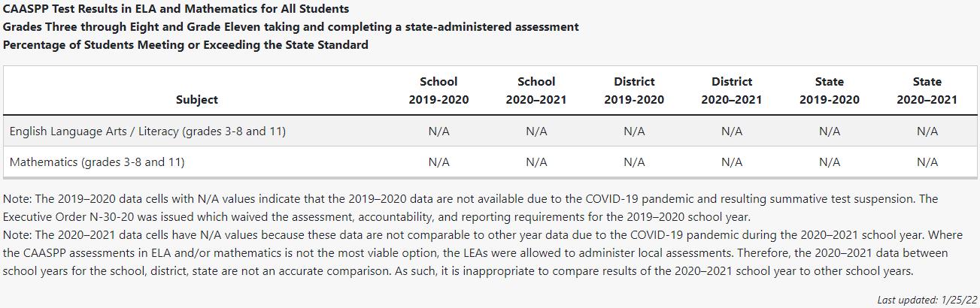This screenshot has height=308, width=980.
Task: Click the Percentage of Students Meeting heading line
Action: pos(186,45)
